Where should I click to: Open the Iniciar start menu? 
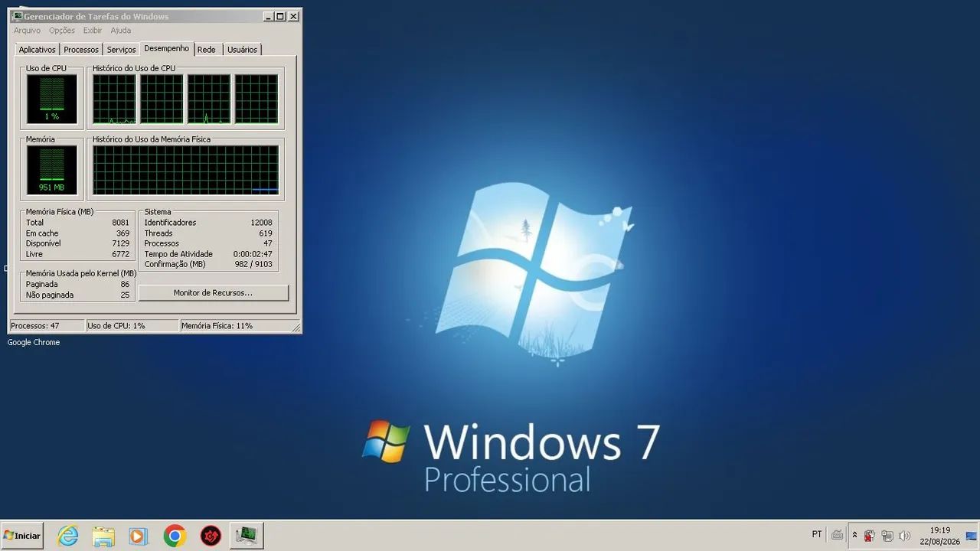pyautogui.click(x=22, y=536)
